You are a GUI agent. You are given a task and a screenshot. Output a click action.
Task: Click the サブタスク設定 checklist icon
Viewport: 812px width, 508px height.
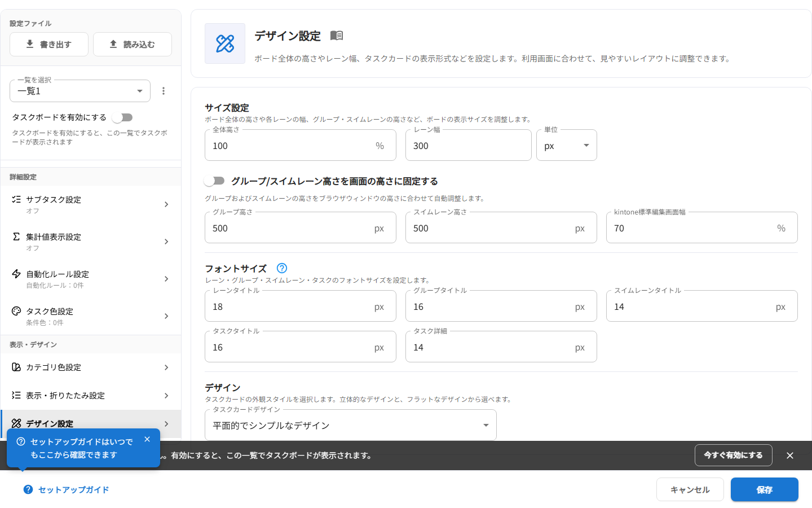click(x=16, y=199)
